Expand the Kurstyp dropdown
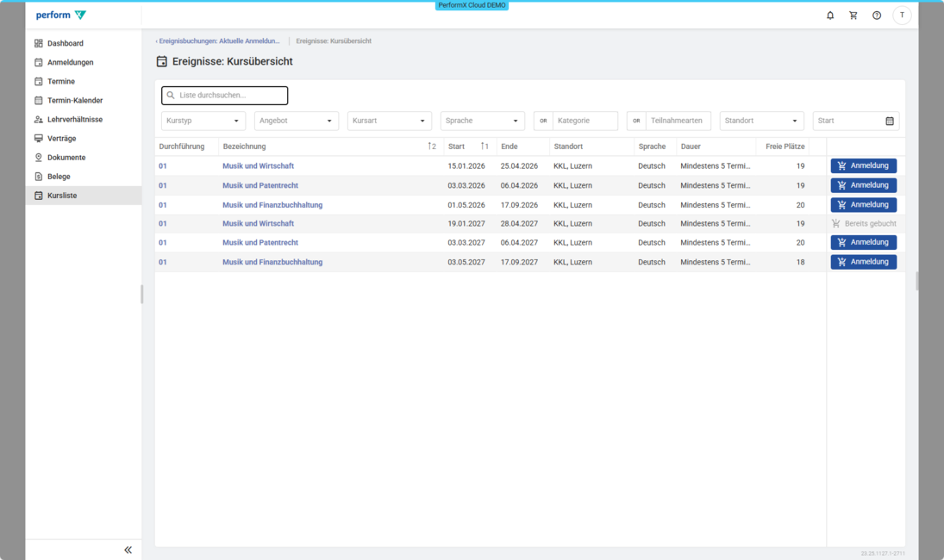Screen dimensions: 944x560 pyautogui.click(x=203, y=121)
